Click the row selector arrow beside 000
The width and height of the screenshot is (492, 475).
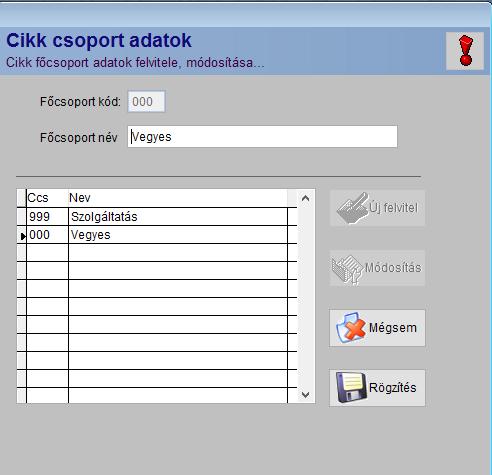[22, 235]
